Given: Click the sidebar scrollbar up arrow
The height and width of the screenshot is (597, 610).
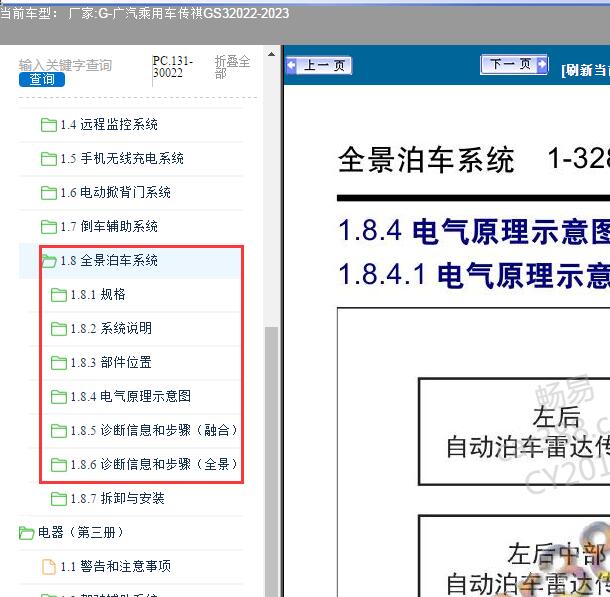Looking at the screenshot, I should (272, 54).
